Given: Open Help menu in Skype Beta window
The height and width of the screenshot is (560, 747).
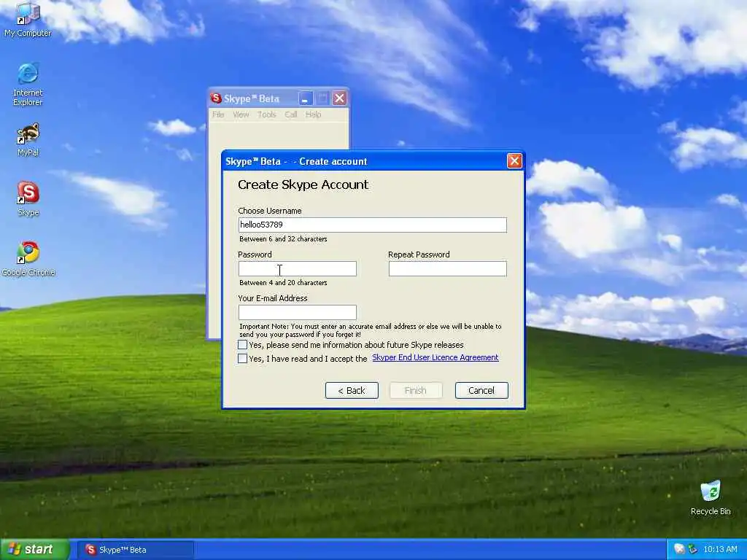Looking at the screenshot, I should tap(314, 114).
